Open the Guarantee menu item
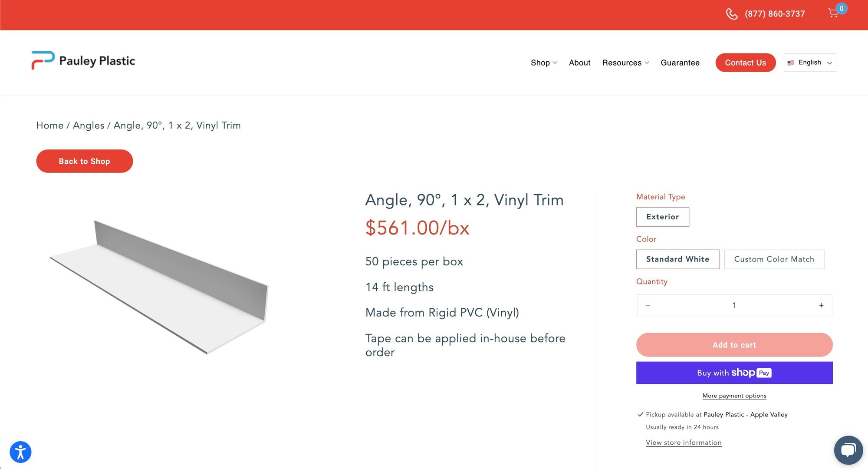Image resolution: width=868 pixels, height=469 pixels. (680, 63)
